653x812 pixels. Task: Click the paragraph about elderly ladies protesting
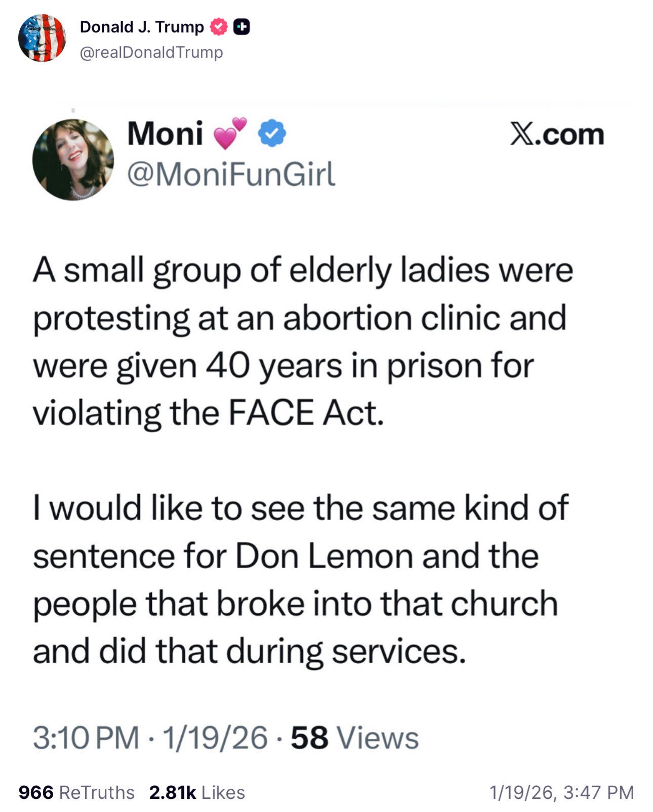tap(303, 341)
